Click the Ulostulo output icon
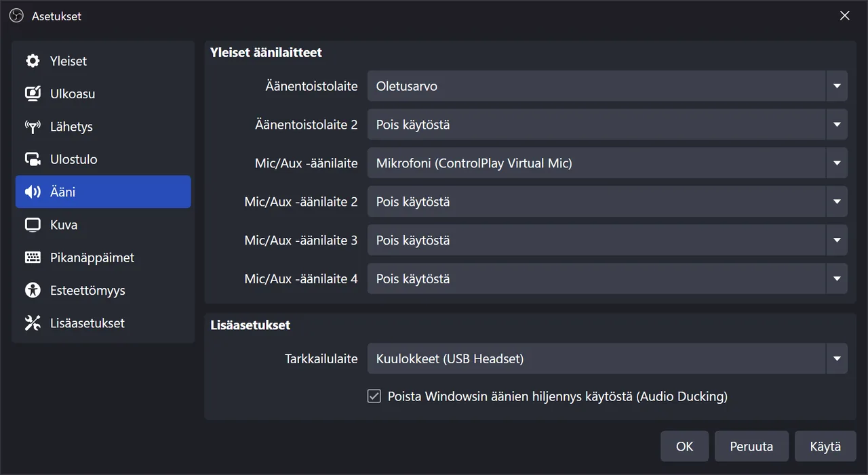 point(33,159)
